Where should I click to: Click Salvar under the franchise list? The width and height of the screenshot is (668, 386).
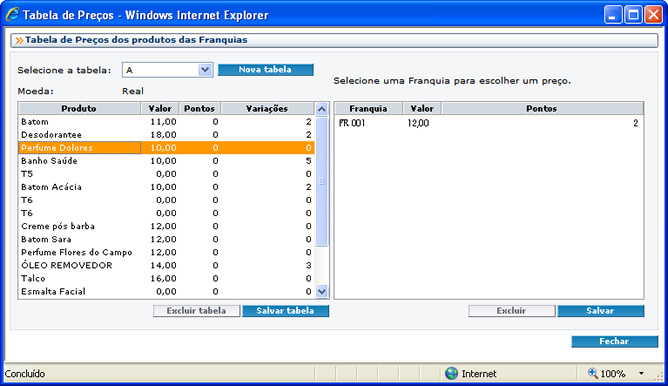tap(600, 311)
